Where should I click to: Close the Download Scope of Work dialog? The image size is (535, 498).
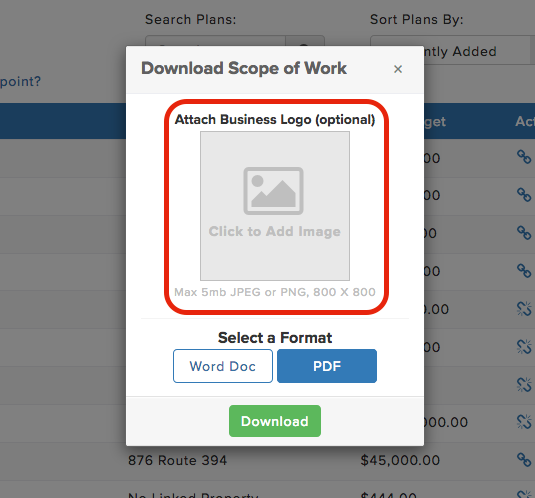click(x=398, y=69)
